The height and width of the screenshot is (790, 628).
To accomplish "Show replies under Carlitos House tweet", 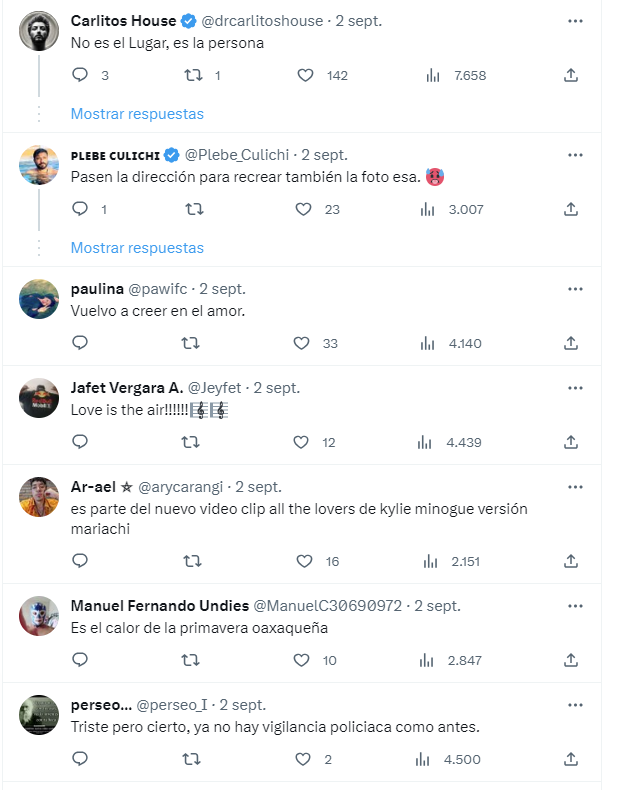I will click(137, 114).
